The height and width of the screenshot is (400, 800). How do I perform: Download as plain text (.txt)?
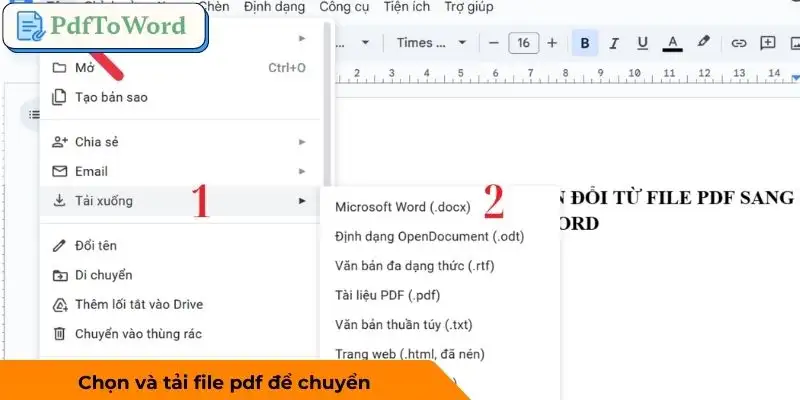[439, 324]
